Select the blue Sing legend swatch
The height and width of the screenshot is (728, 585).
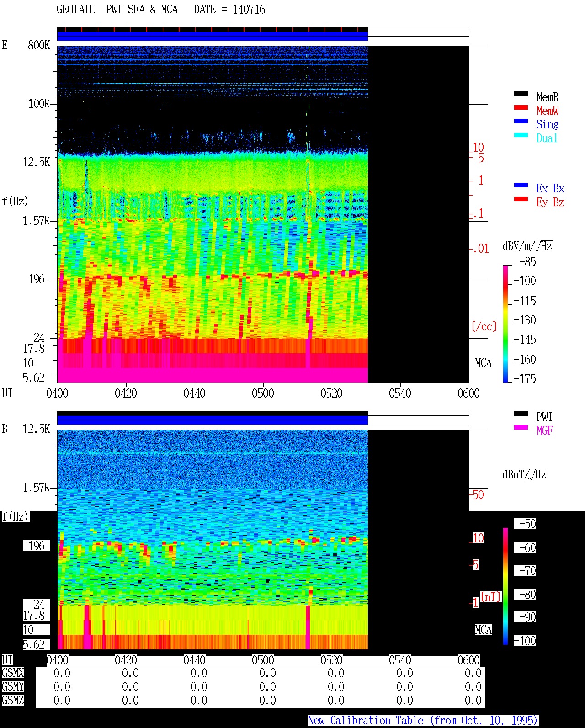[x=521, y=122]
